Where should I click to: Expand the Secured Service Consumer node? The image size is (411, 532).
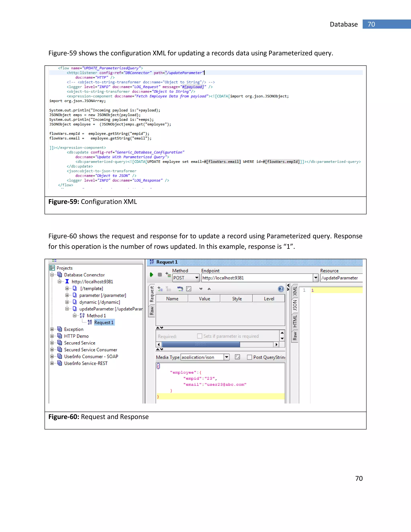pos(52,350)
